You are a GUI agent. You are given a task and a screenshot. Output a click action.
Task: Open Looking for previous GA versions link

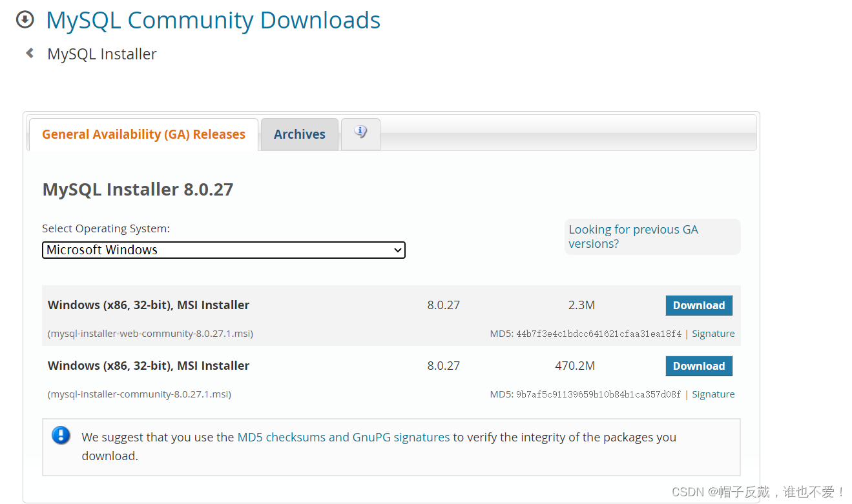pyautogui.click(x=633, y=236)
